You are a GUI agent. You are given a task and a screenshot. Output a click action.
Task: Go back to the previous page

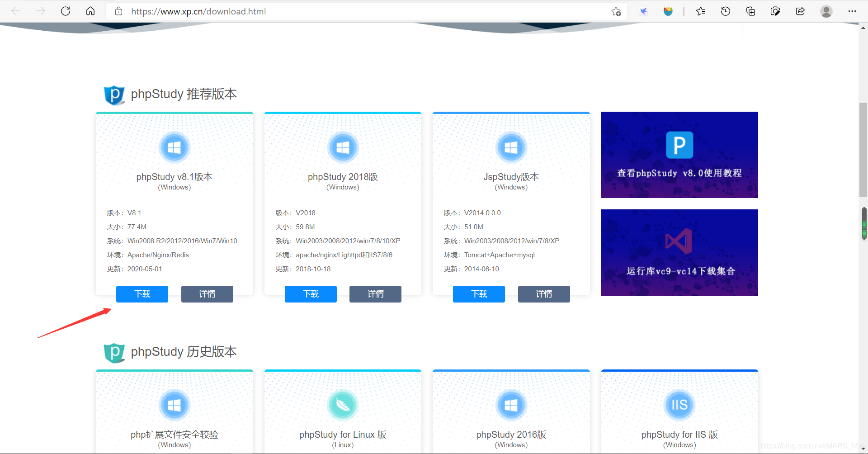point(16,11)
